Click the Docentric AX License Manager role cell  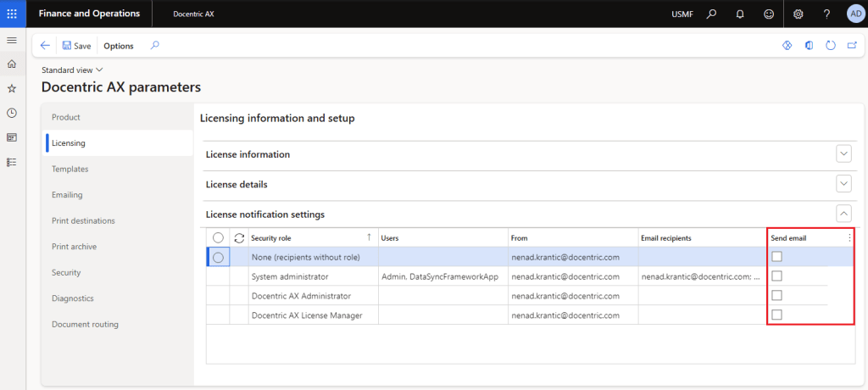(314, 315)
